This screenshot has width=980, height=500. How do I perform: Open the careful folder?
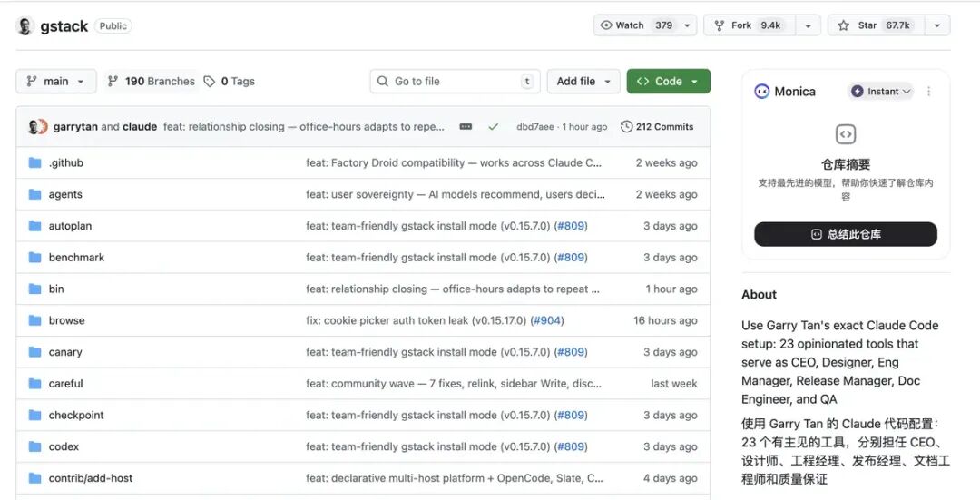[65, 384]
